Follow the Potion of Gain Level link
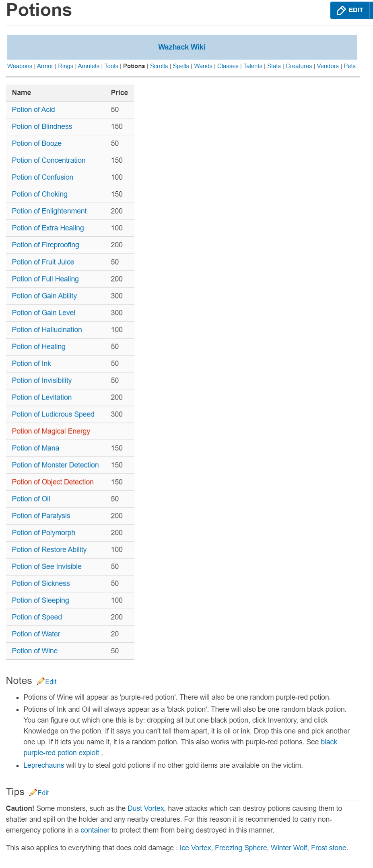This screenshot has width=373, height=868. coord(43,313)
